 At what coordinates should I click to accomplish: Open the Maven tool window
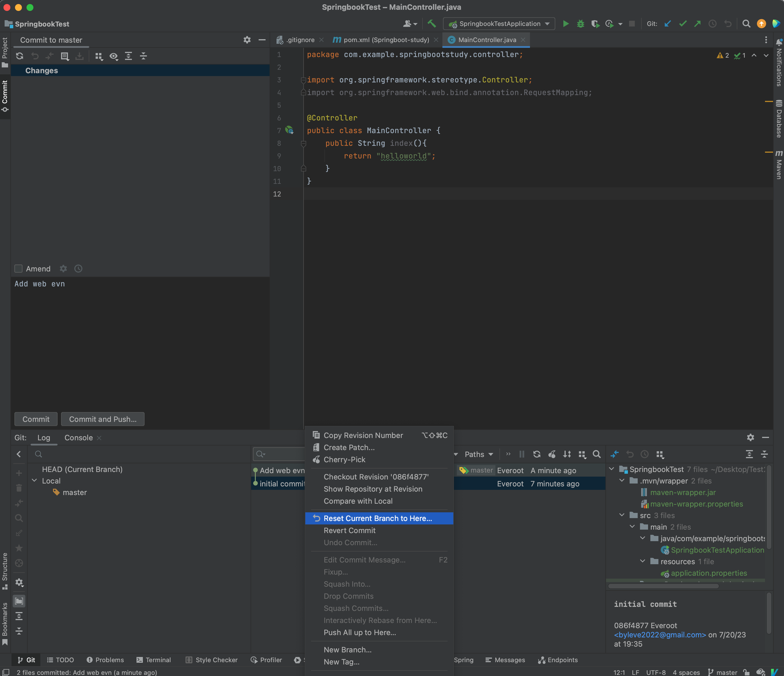[x=779, y=165]
